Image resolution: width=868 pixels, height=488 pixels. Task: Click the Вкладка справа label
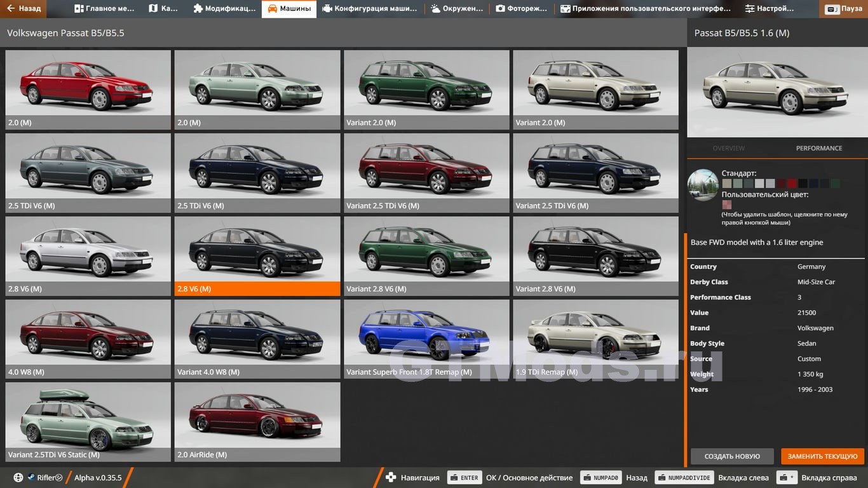(x=829, y=478)
